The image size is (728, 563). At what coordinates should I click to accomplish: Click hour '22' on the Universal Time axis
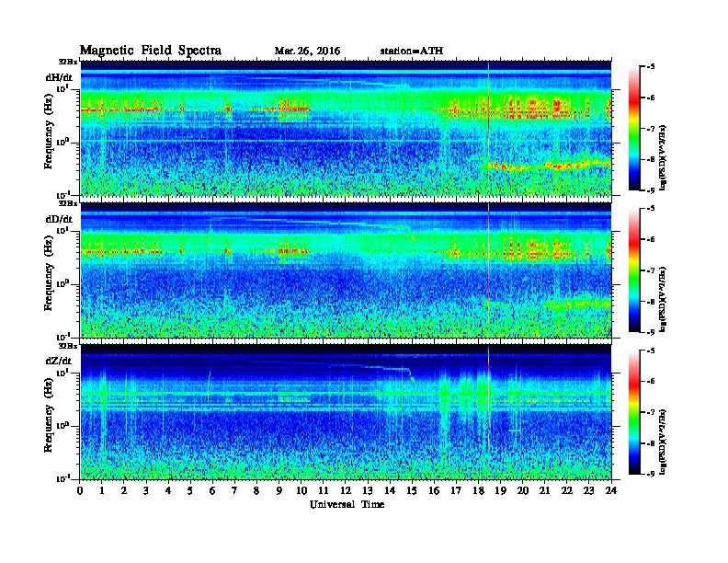coord(566,491)
